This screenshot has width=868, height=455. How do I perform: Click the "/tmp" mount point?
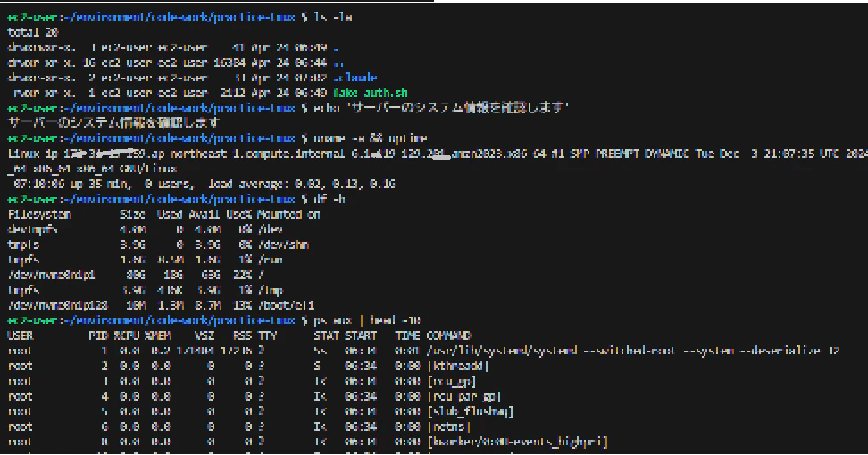click(271, 290)
